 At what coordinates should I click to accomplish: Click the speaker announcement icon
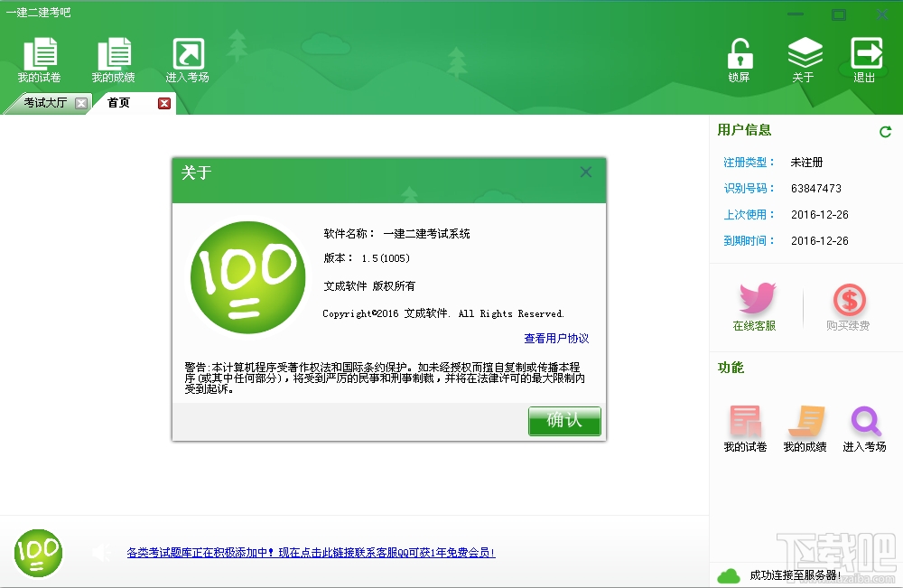tap(102, 553)
